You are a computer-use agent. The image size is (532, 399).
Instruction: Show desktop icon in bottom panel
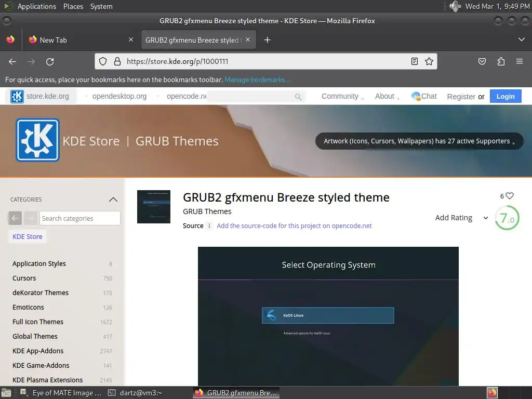(6, 393)
